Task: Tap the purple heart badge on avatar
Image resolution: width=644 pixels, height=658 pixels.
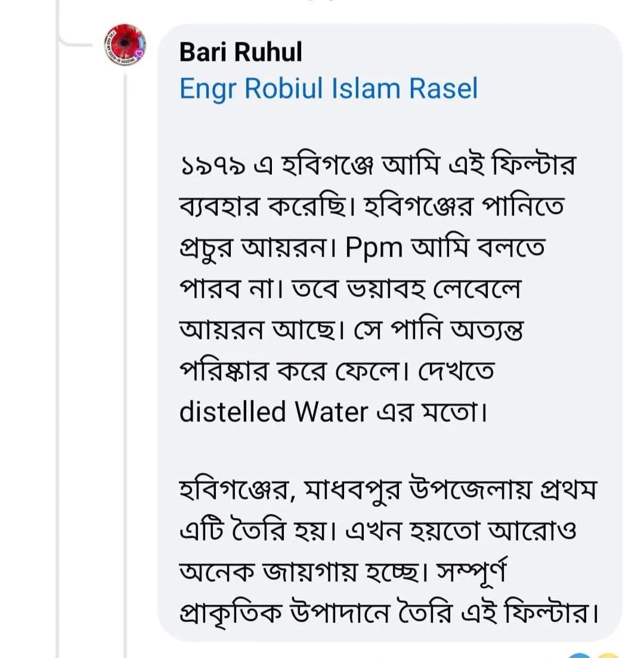Action: tap(140, 52)
